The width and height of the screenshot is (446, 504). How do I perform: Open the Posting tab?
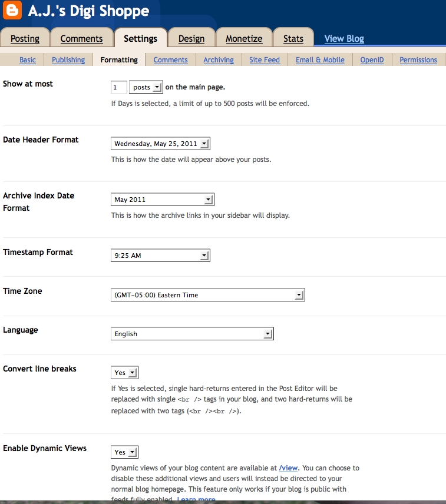pos(25,39)
